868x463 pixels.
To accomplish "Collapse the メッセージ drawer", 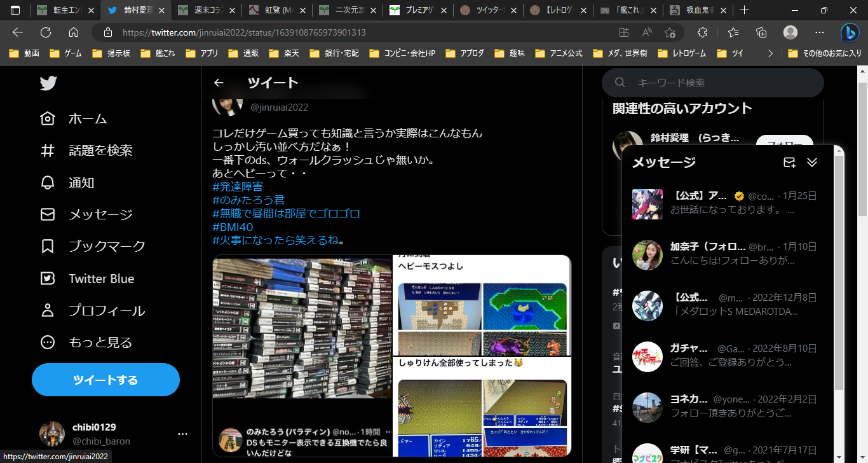I will pos(812,162).
